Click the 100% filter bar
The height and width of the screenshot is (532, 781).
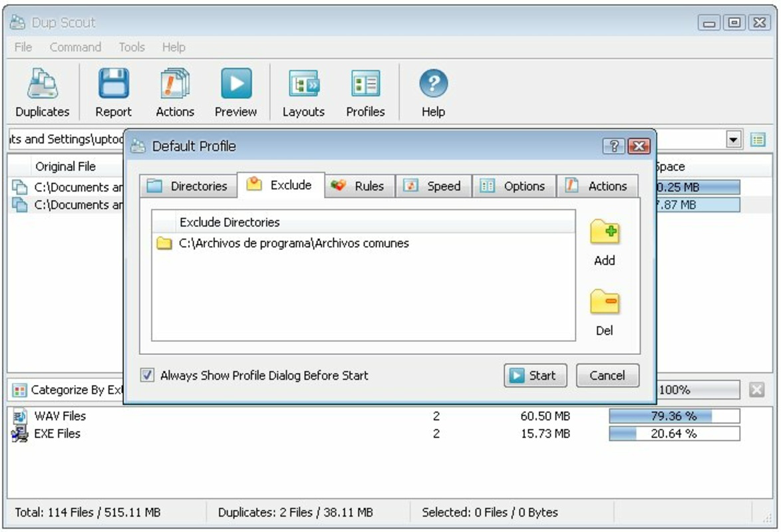tap(698, 390)
